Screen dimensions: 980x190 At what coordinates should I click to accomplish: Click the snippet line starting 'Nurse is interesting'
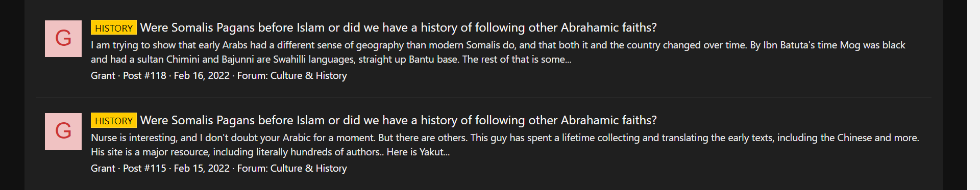pos(505,138)
